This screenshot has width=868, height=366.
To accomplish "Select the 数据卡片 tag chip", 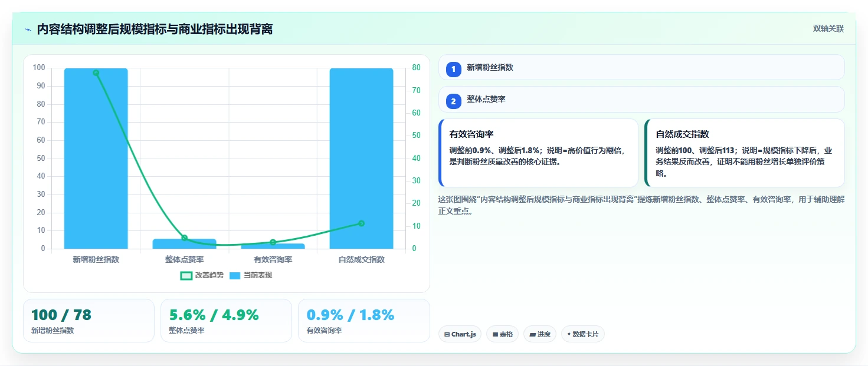I will tap(582, 334).
